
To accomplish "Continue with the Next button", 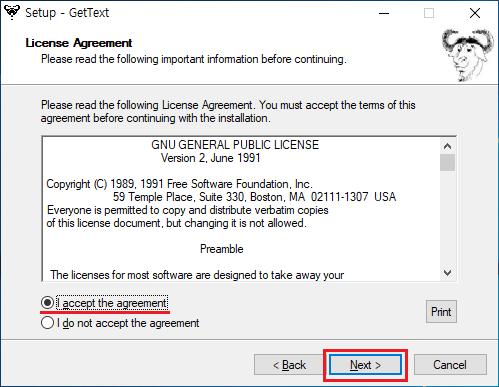I will click(365, 365).
